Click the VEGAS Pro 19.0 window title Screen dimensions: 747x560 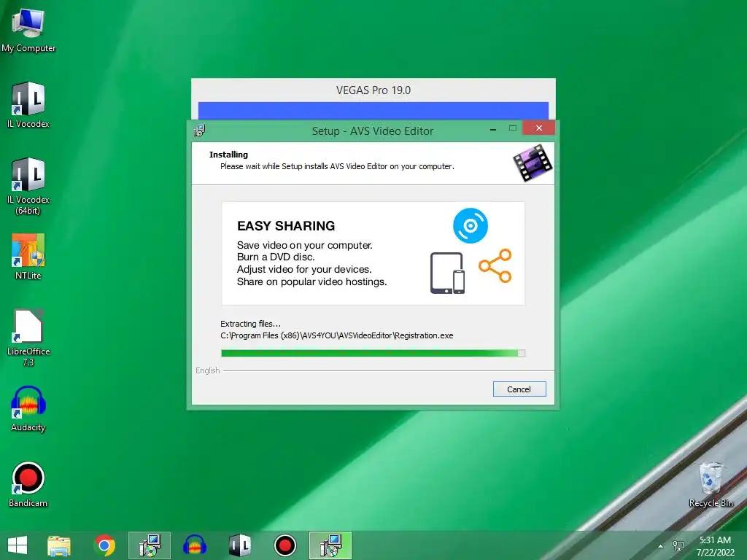tap(373, 90)
